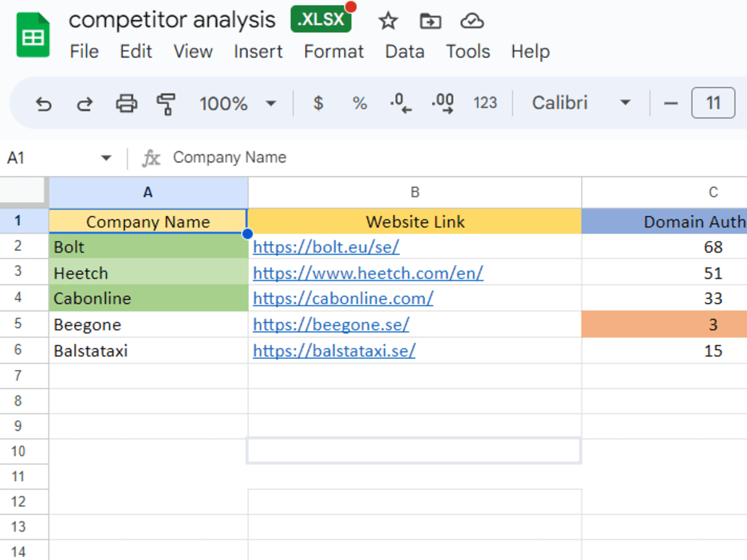Screen dimensions: 747x560
Task: Click the select-all corner box
Action: coord(23,190)
